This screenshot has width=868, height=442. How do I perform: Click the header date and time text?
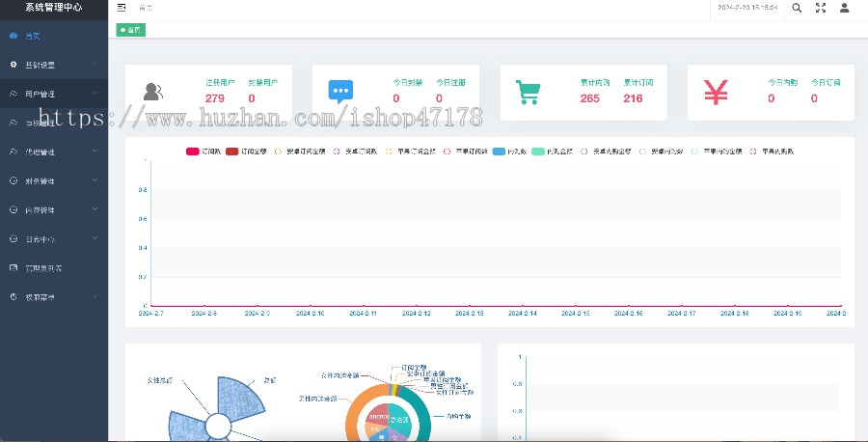click(747, 8)
